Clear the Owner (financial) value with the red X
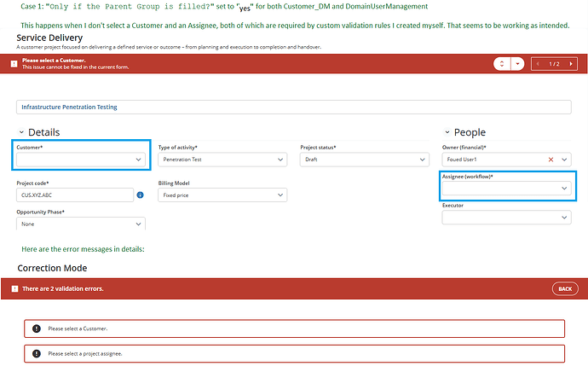Image resolution: width=588 pixels, height=372 pixels. [551, 160]
